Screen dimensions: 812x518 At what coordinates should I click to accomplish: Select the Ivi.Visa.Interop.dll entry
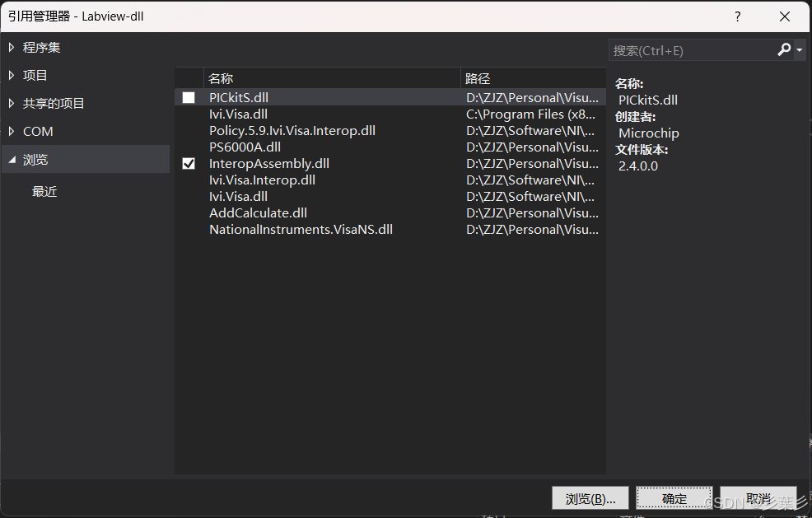(x=262, y=180)
